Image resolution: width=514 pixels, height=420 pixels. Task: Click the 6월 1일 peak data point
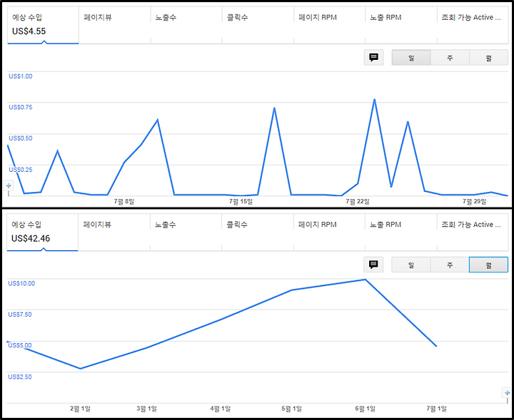366,280
